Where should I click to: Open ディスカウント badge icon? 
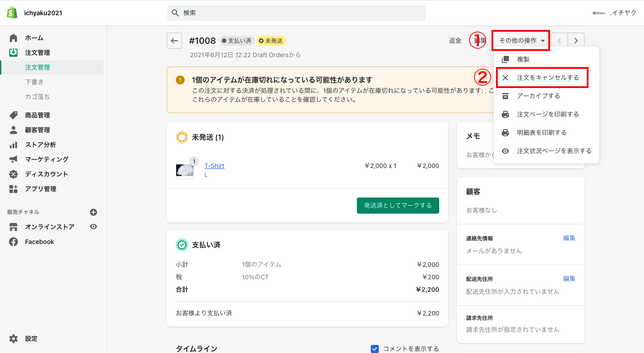13,174
